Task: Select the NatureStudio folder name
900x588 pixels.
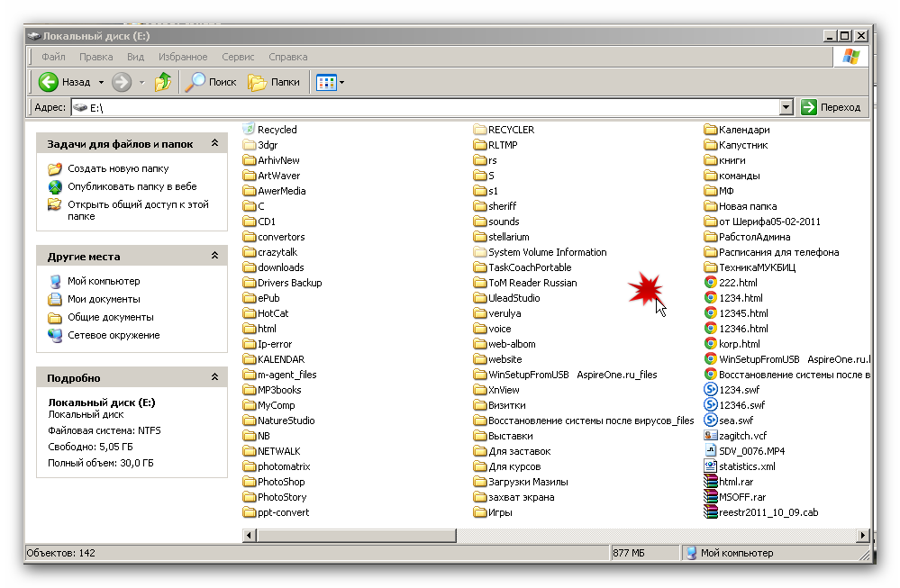Action: [286, 421]
